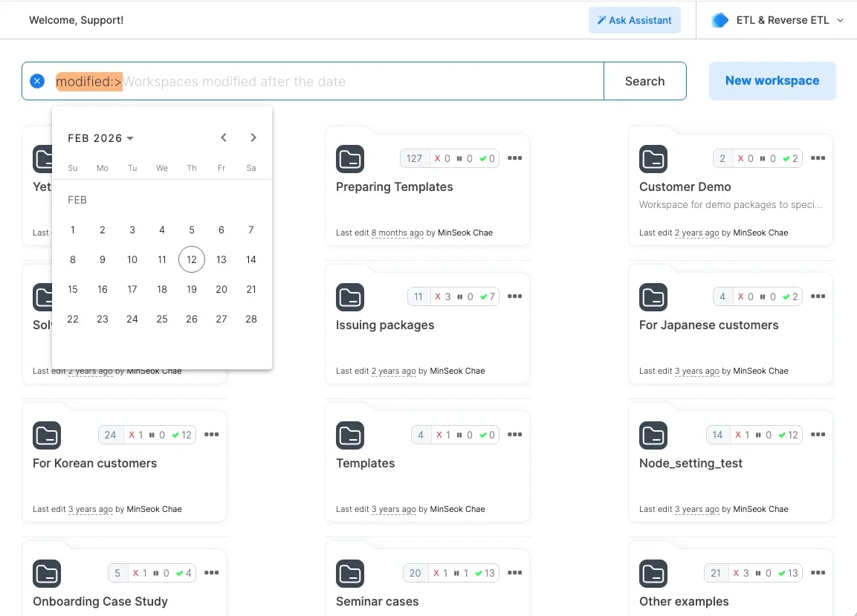Go to next month in calendar
857x616 pixels.
(x=253, y=137)
